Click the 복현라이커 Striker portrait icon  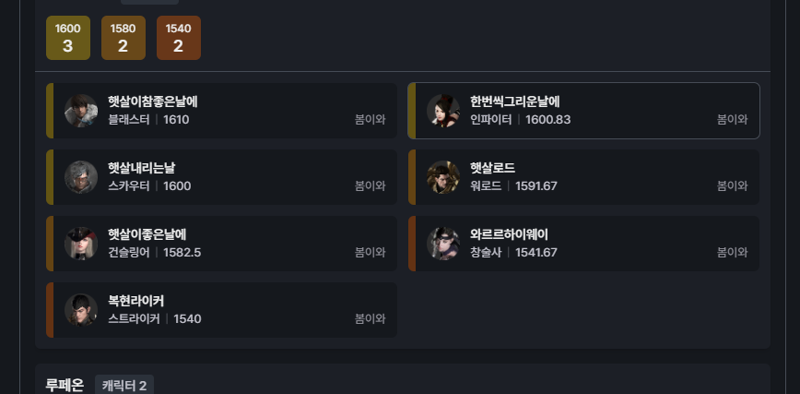click(81, 310)
